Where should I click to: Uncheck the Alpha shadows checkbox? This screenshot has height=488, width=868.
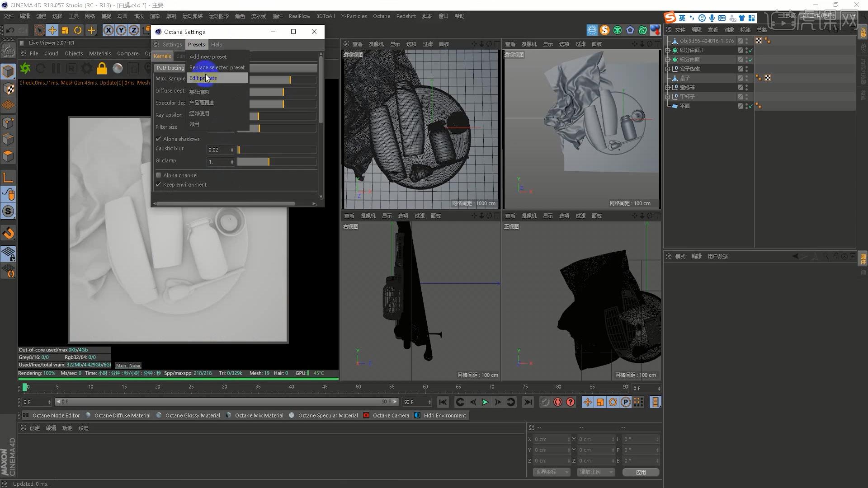point(159,139)
